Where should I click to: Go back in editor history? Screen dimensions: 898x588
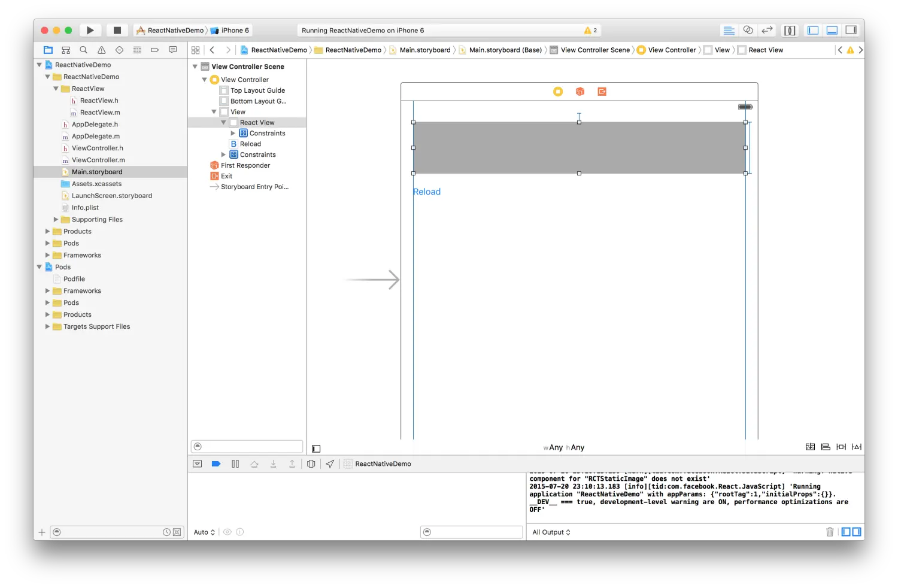(212, 50)
